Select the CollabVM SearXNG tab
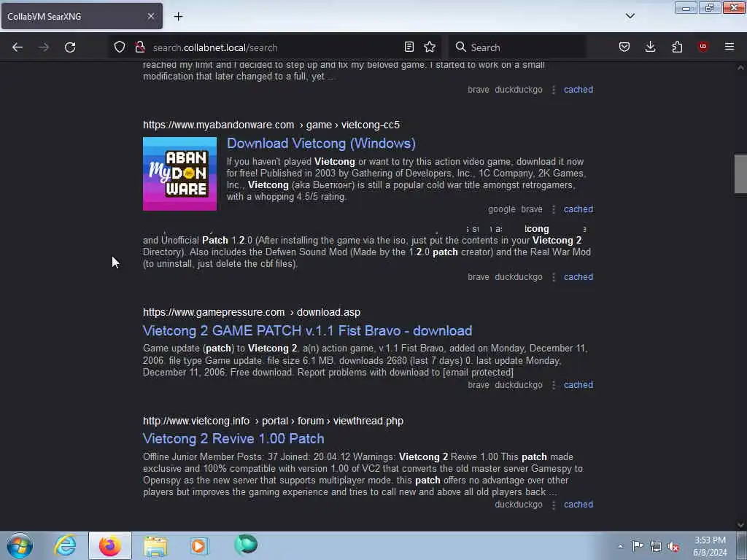The height and width of the screenshot is (560, 747). click(x=82, y=16)
